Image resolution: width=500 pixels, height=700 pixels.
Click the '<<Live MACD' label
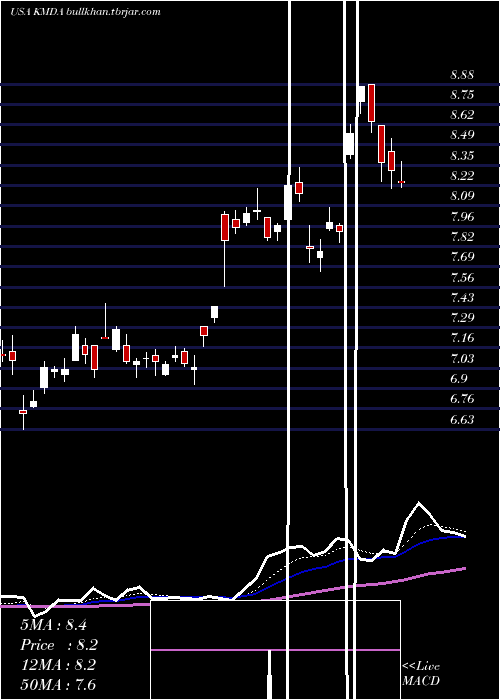coord(421,673)
